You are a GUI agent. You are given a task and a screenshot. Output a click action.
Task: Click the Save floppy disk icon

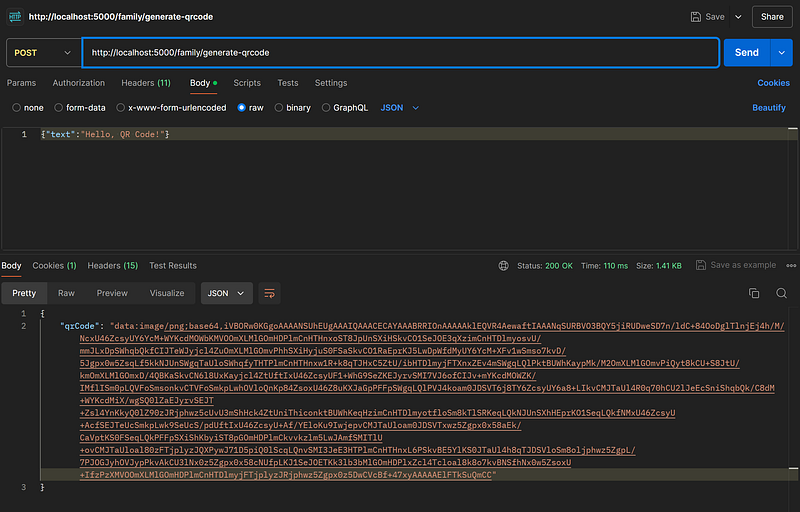tap(695, 17)
